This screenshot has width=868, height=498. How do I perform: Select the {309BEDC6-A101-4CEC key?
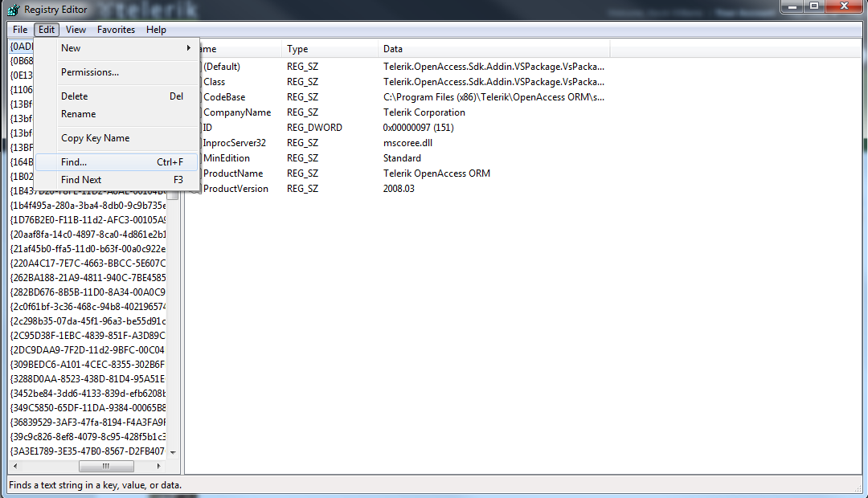88,364
